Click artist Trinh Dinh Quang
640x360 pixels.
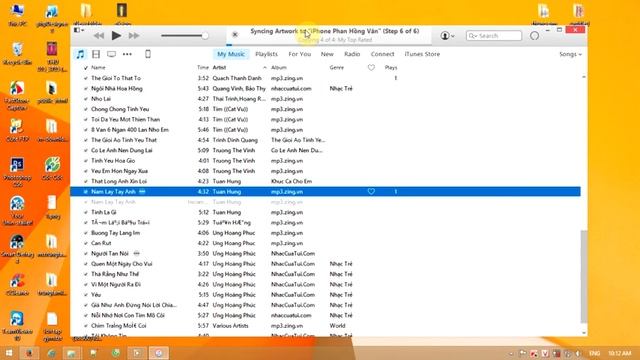click(235, 140)
